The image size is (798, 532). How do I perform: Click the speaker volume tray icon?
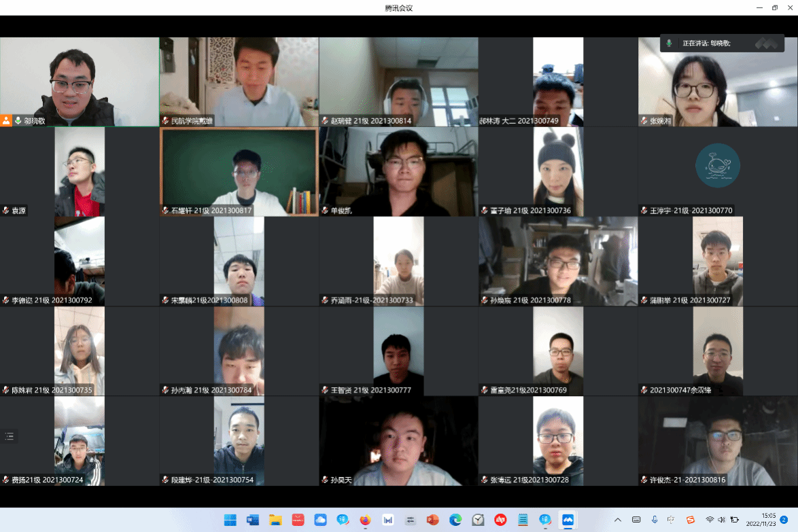(x=721, y=520)
